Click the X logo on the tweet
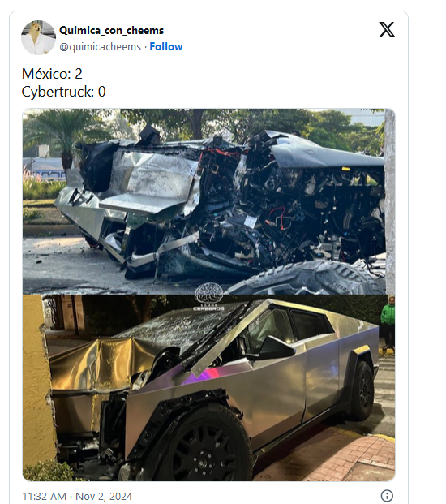Screen dimensions: 446x504 [x=387, y=29]
